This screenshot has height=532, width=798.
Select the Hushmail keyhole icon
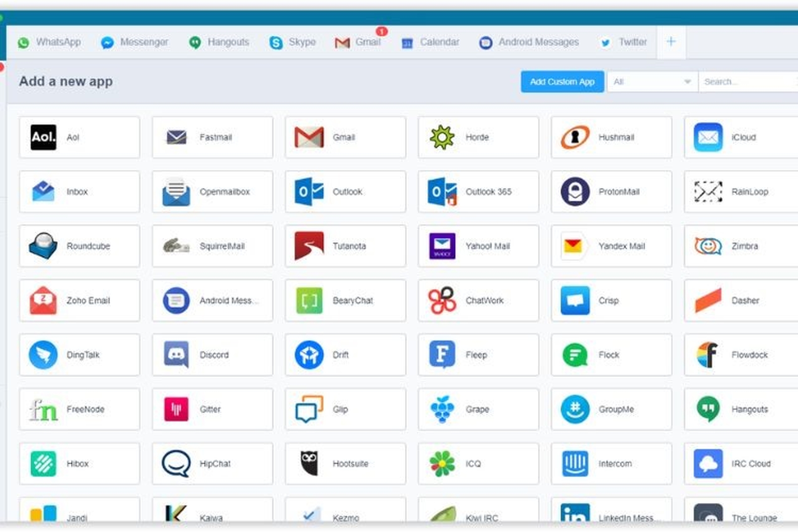tap(575, 137)
